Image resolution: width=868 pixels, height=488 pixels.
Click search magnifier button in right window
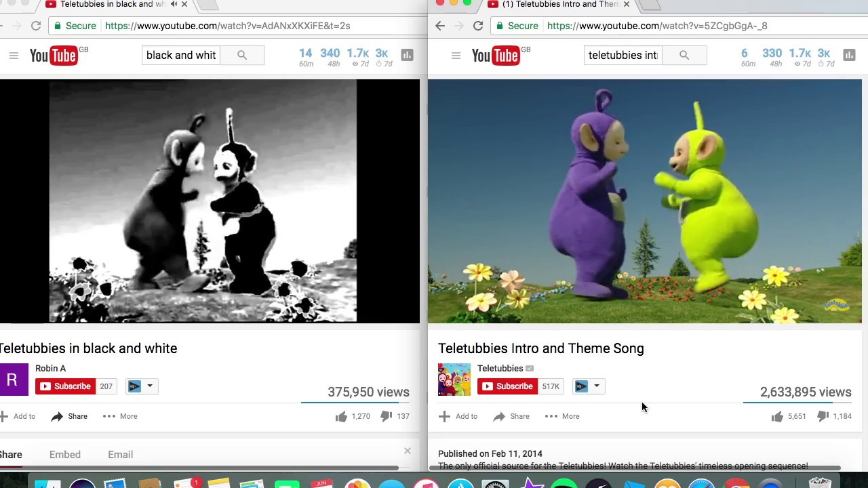(684, 56)
